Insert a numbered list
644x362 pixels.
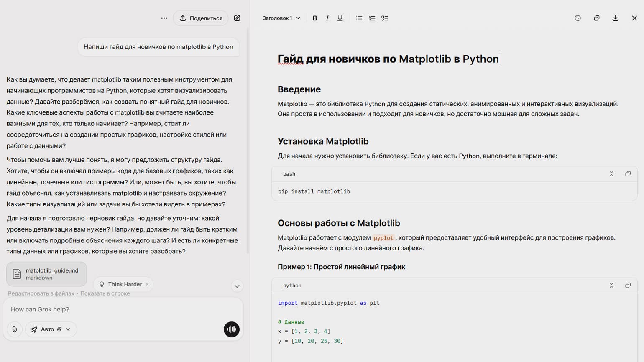pos(372,18)
